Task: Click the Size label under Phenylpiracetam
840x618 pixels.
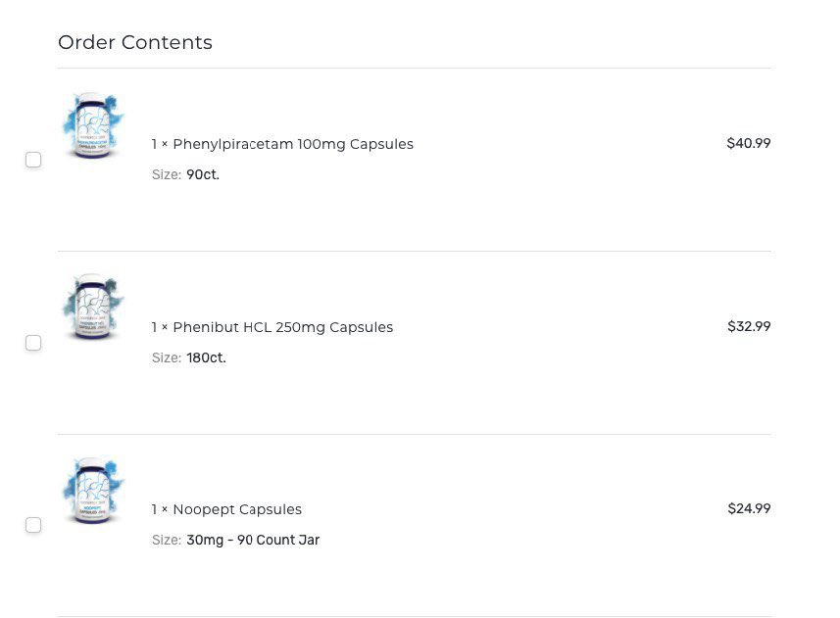Action: point(167,174)
